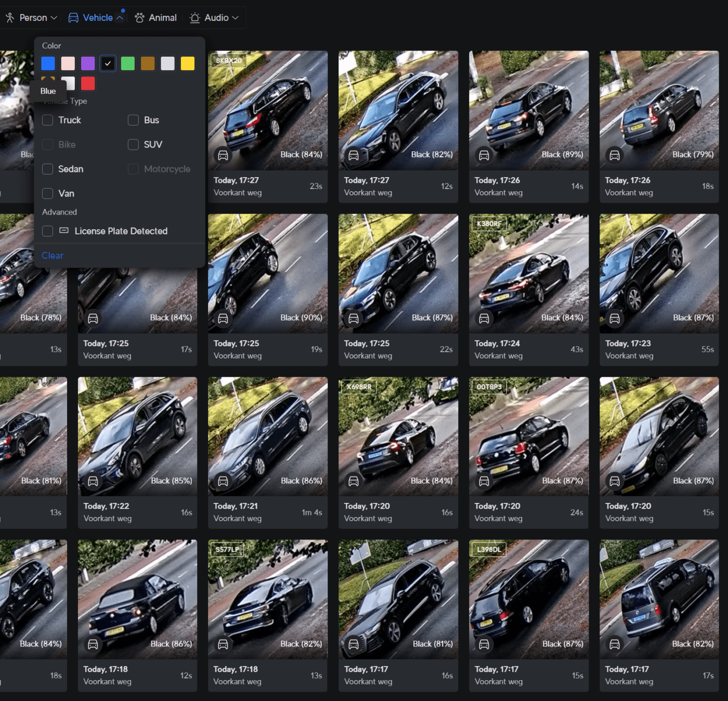The width and height of the screenshot is (728, 701).
Task: Enable the SUV vehicle type checkbox
Action: (133, 144)
